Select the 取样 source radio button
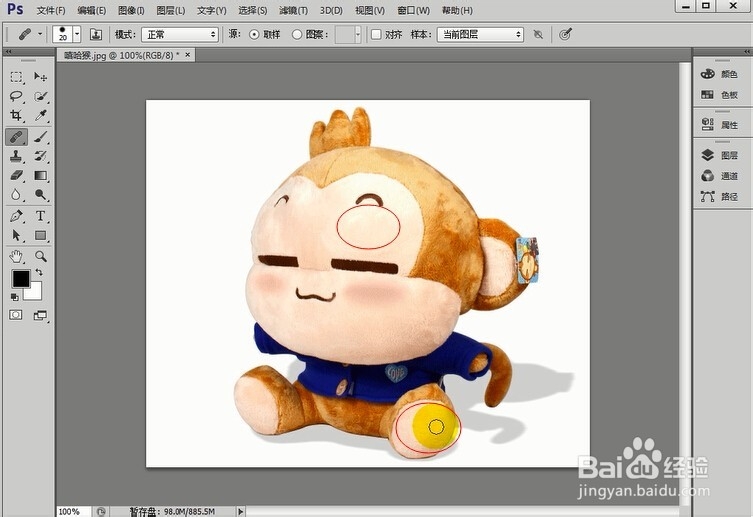Viewport: 753px width, 517px height. point(254,35)
